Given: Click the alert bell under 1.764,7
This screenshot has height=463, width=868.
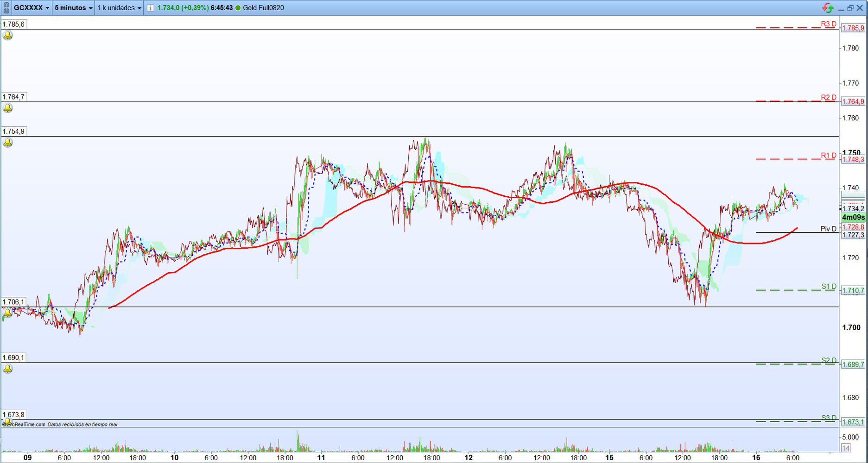Looking at the screenshot, I should pyautogui.click(x=7, y=108).
